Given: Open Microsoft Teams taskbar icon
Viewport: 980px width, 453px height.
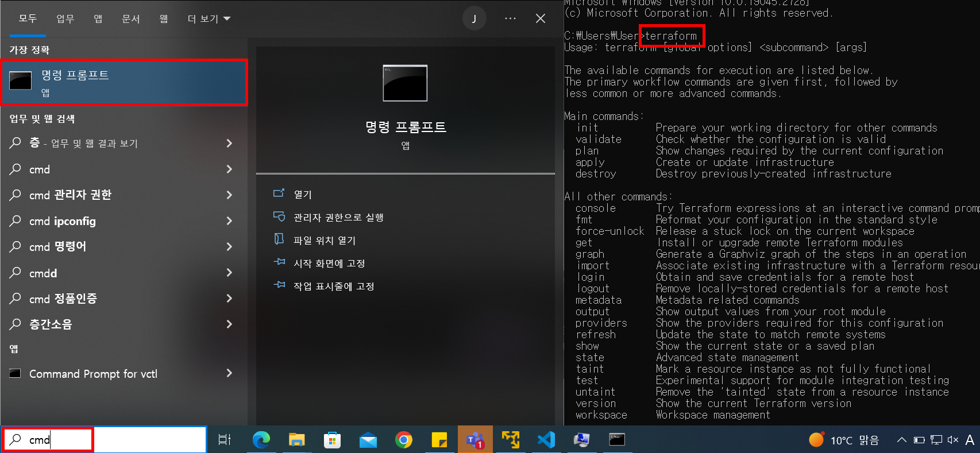Looking at the screenshot, I should tap(475, 440).
